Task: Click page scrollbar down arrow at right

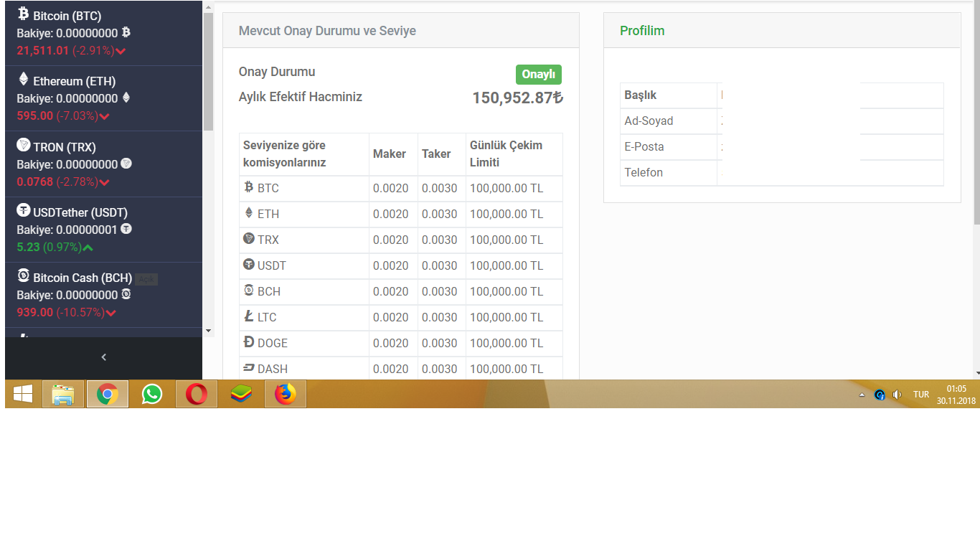Action: 976,374
